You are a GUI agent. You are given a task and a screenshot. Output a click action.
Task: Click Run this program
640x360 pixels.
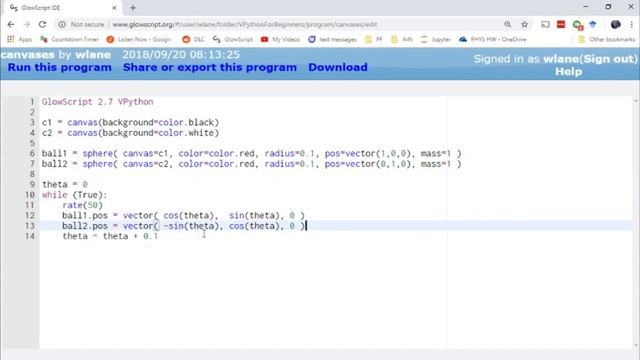pos(60,67)
